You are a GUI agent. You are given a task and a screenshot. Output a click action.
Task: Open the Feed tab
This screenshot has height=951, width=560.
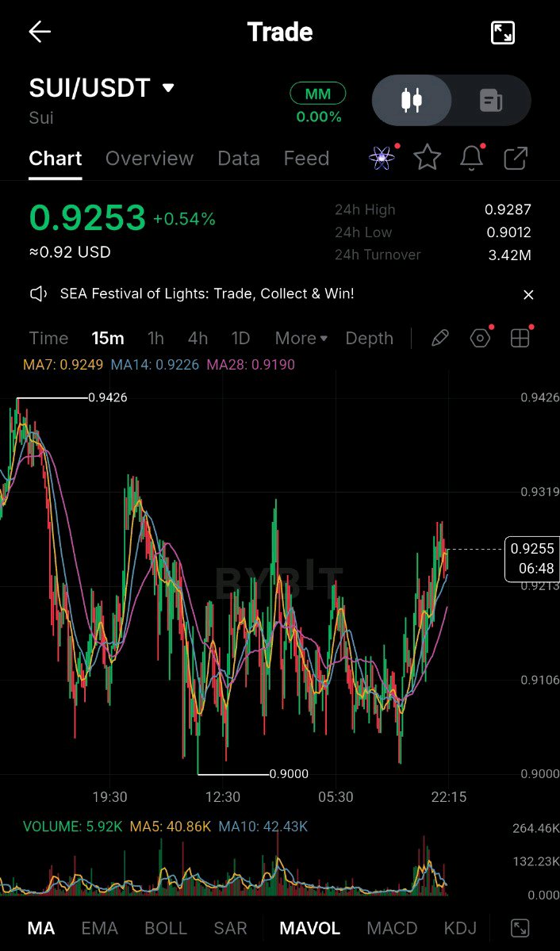coord(306,159)
